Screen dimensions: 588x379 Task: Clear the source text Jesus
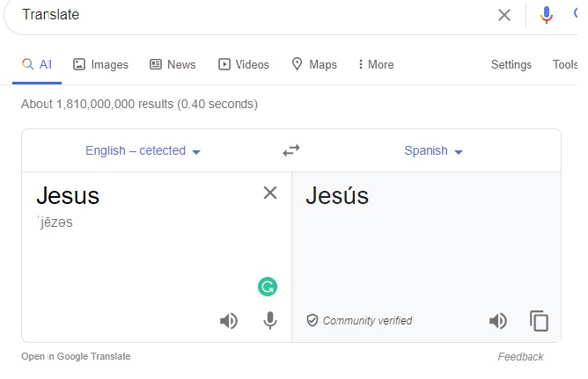[x=270, y=193]
